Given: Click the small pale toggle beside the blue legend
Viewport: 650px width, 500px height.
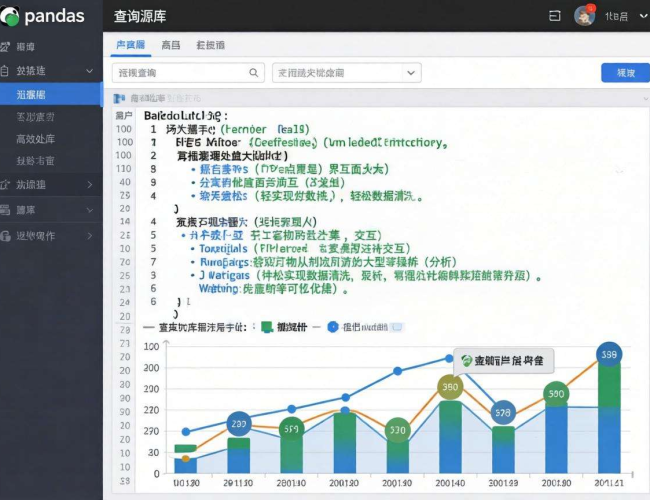Looking at the screenshot, I should click(397, 327).
